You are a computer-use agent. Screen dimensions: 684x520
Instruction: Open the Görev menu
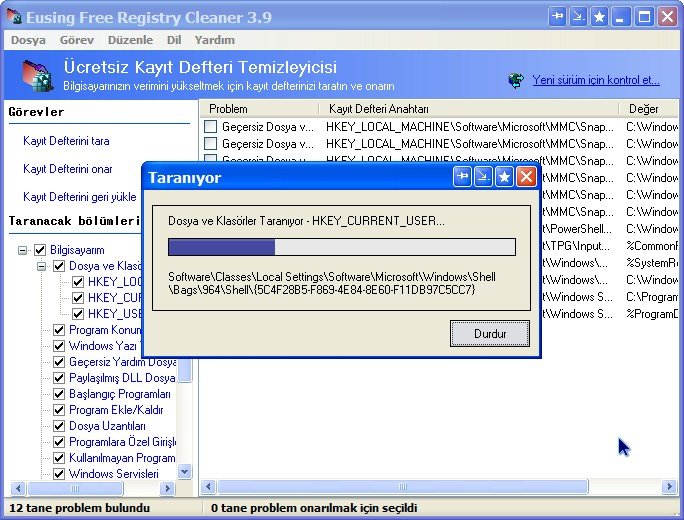point(77,40)
